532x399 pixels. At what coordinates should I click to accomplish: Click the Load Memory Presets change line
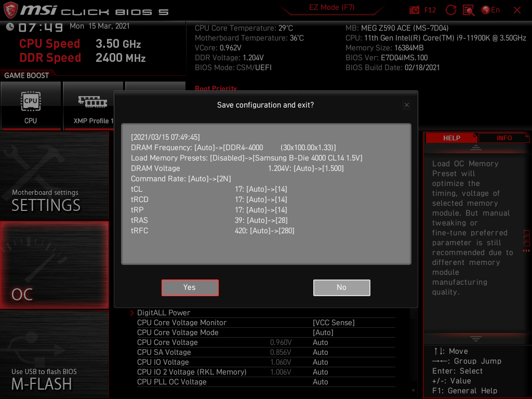247,158
